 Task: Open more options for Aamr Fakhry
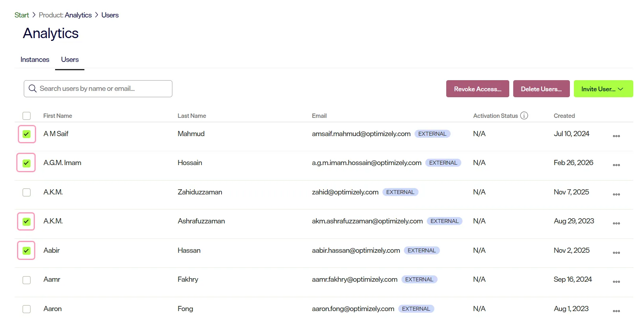pyautogui.click(x=616, y=282)
